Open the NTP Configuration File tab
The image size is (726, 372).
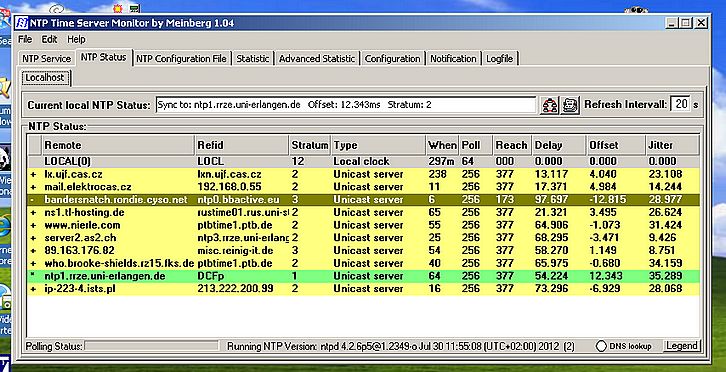(x=182, y=59)
